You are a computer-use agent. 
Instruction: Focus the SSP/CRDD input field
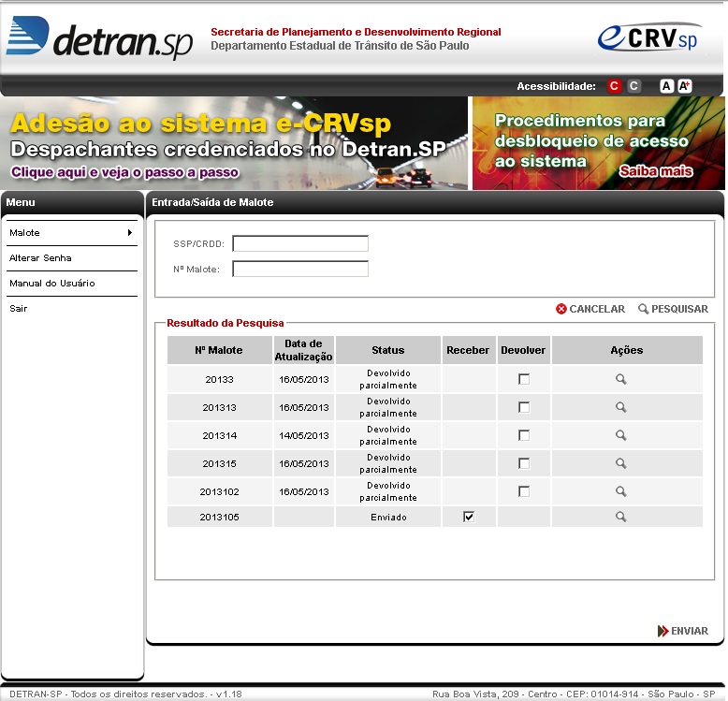pos(300,243)
